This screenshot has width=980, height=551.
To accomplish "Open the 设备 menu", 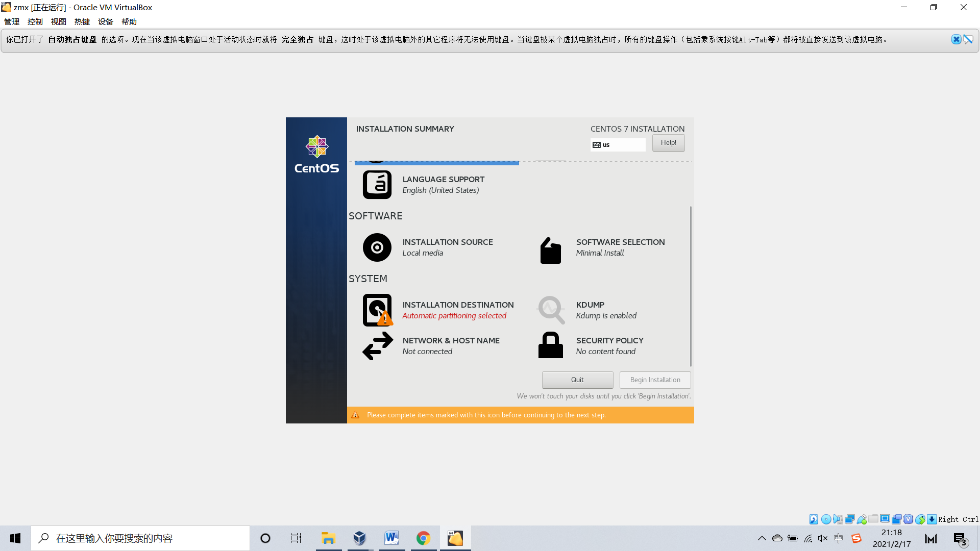I will [106, 21].
